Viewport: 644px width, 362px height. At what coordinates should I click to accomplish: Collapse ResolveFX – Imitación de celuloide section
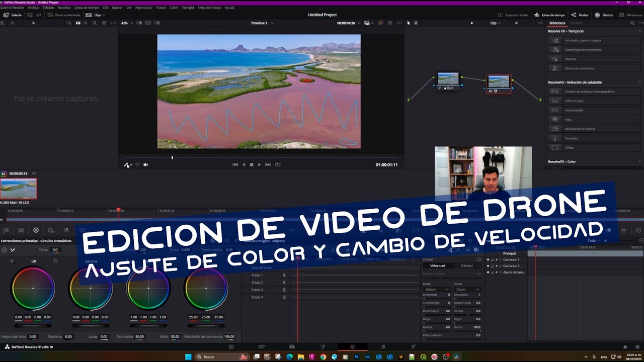(x=640, y=82)
